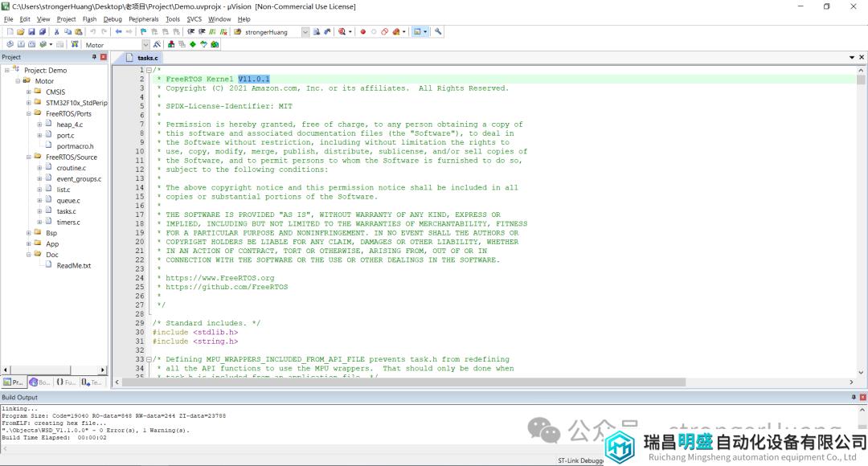
Task: Insert a breakpoint with the red dot icon
Action: (363, 32)
